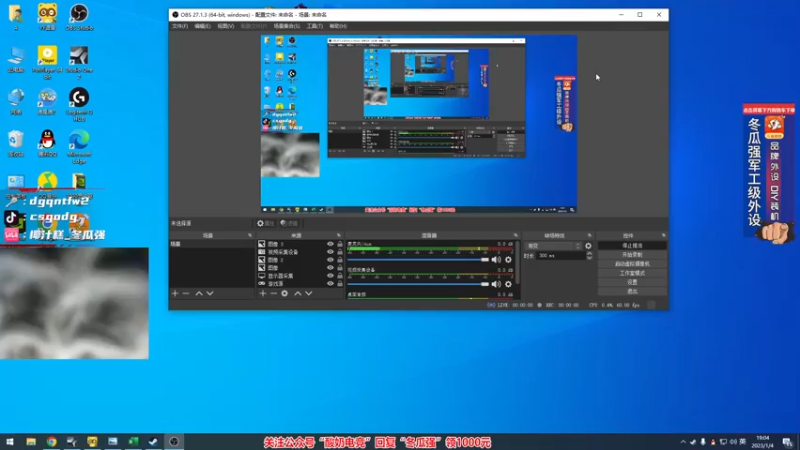800x450 pixels.
Task: Increase transition duration with up arrow
Action: tap(589, 254)
